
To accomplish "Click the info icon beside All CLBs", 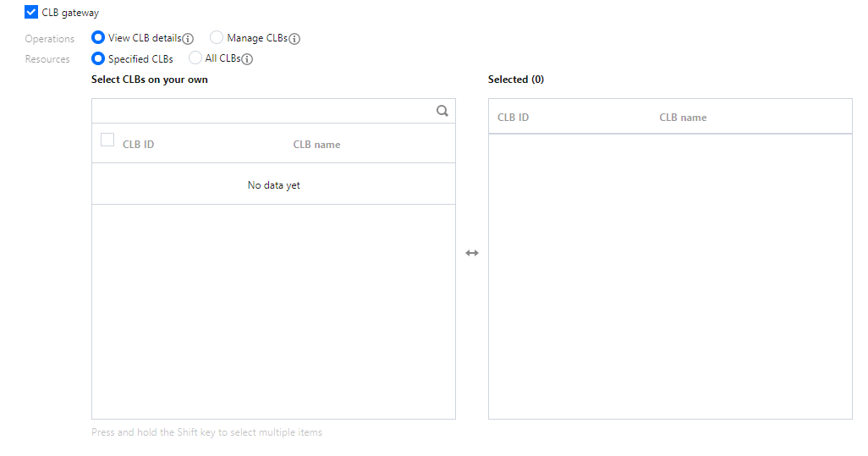I will coord(248,59).
